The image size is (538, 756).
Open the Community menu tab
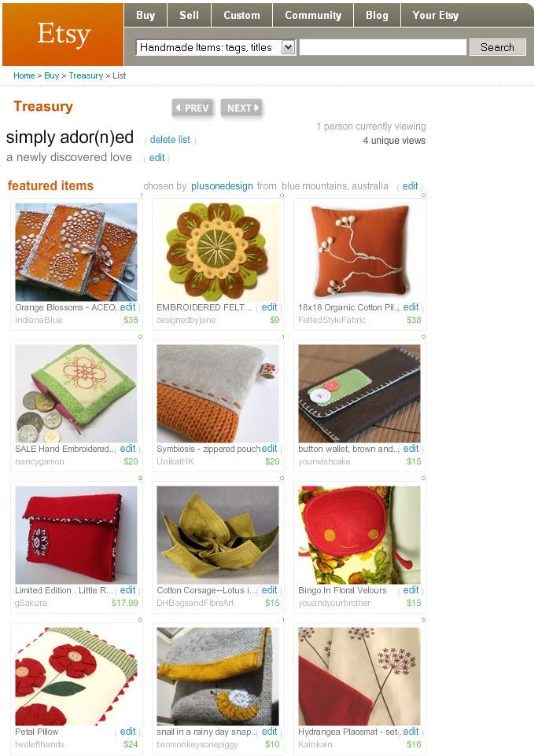(313, 15)
